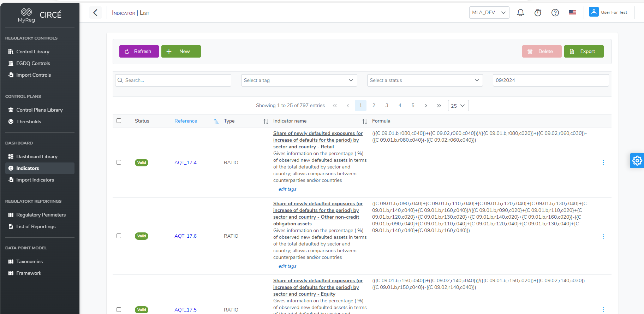
Task: Open Thresholds in sidebar
Action: [x=40, y=122]
